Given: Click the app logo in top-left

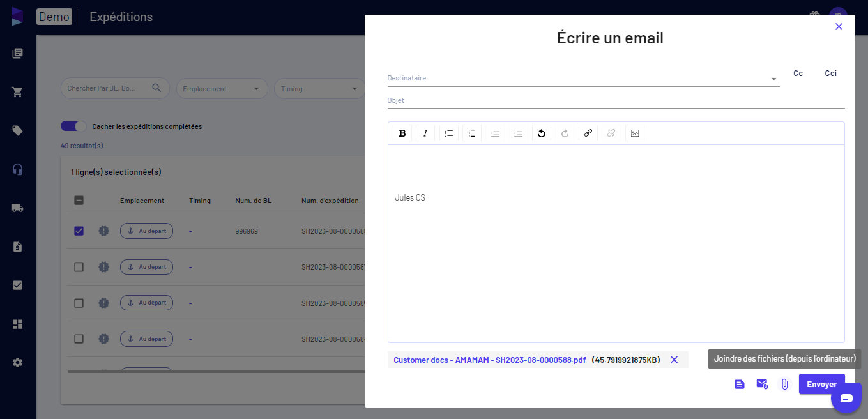Looking at the screenshot, I should coord(17,17).
